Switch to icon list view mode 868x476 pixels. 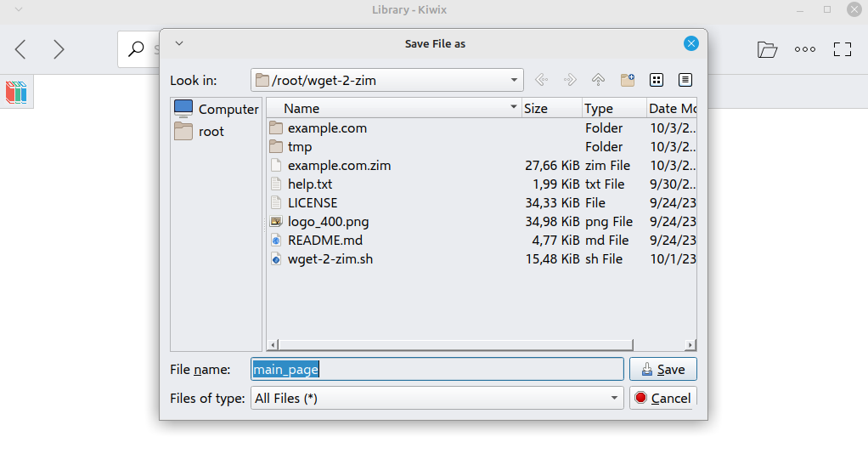point(657,80)
